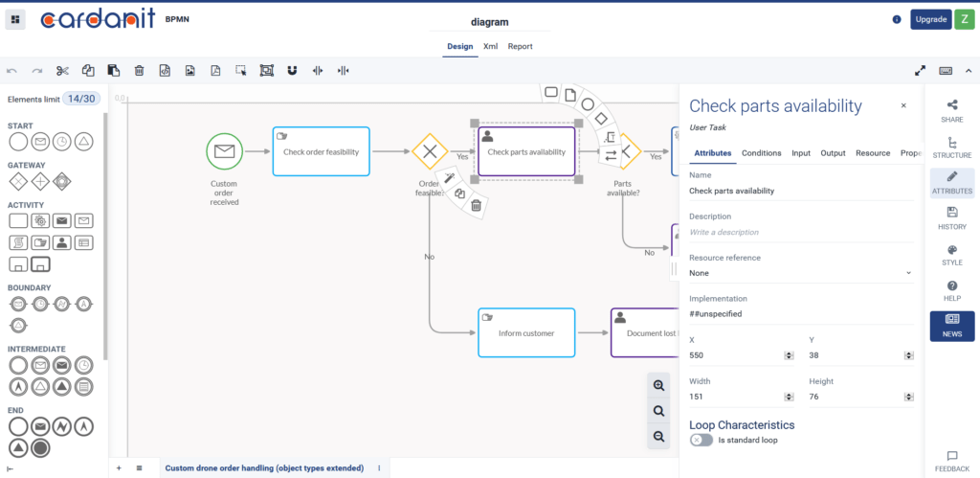
Task: Copy selection using toolbar copy icon
Action: point(88,71)
